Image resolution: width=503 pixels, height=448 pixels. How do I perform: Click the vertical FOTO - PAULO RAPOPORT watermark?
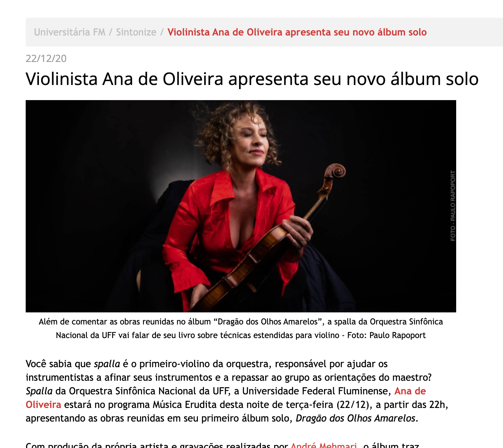(x=453, y=206)
